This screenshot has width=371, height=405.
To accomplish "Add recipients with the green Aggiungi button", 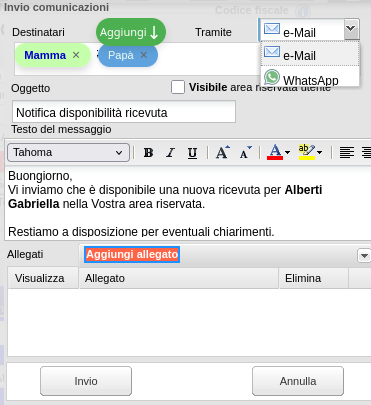I will pos(131,32).
